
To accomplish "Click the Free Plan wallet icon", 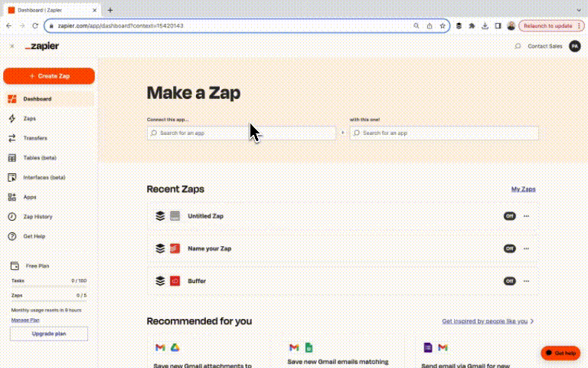I will point(15,266).
